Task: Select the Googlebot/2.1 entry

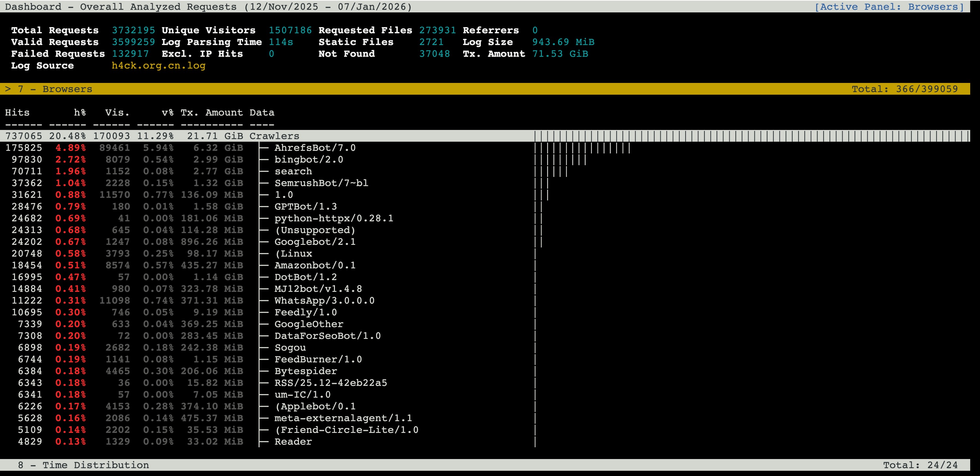Action: (315, 242)
